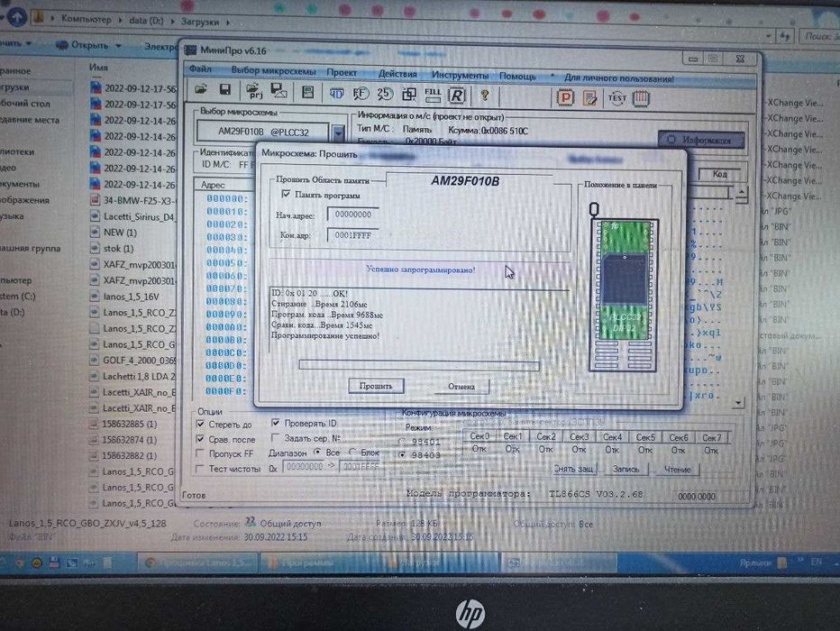Click the 'Код' tab in main window
This screenshot has width=840, height=631.
tap(719, 174)
